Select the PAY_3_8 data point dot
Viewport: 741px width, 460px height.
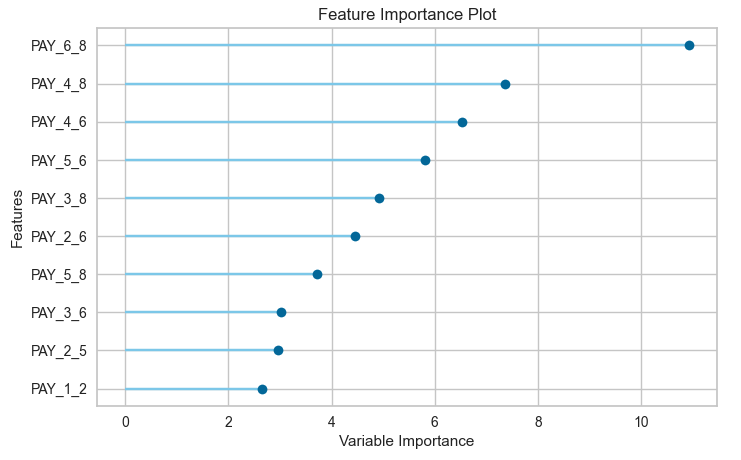click(x=379, y=198)
